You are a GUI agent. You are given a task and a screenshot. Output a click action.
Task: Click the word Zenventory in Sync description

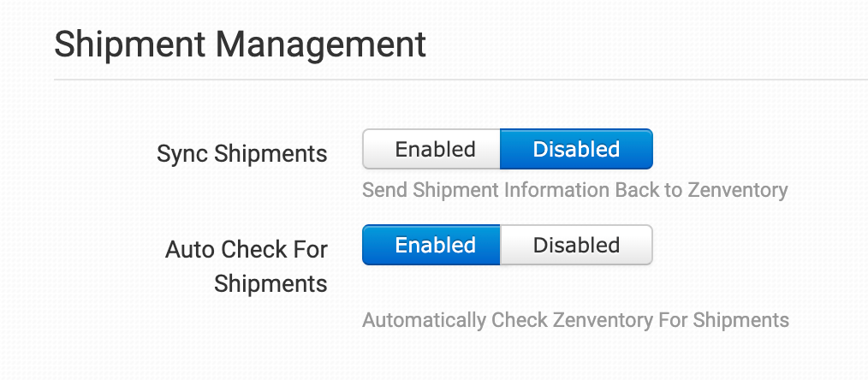tap(737, 189)
